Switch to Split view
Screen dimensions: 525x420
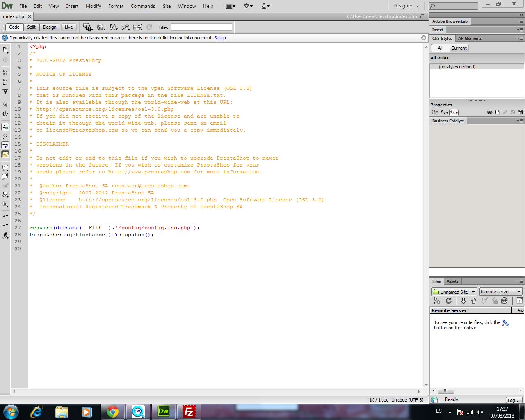pyautogui.click(x=32, y=27)
